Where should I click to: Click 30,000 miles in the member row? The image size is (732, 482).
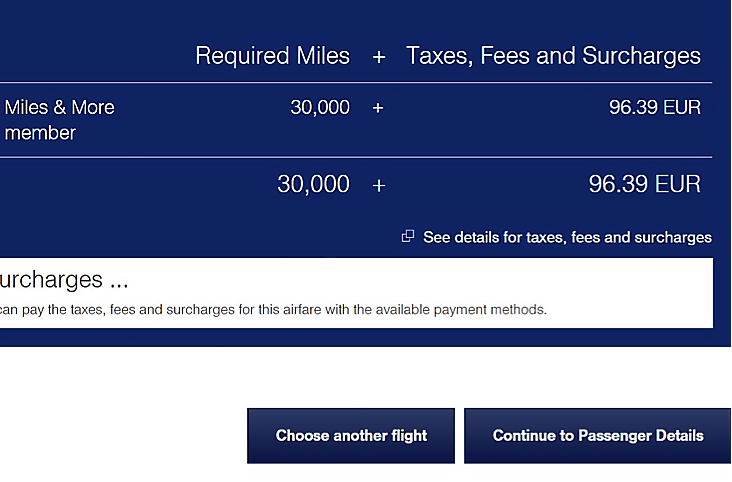coord(320,107)
